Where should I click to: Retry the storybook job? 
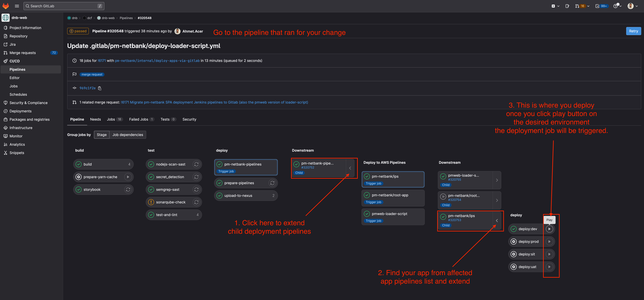pos(128,190)
